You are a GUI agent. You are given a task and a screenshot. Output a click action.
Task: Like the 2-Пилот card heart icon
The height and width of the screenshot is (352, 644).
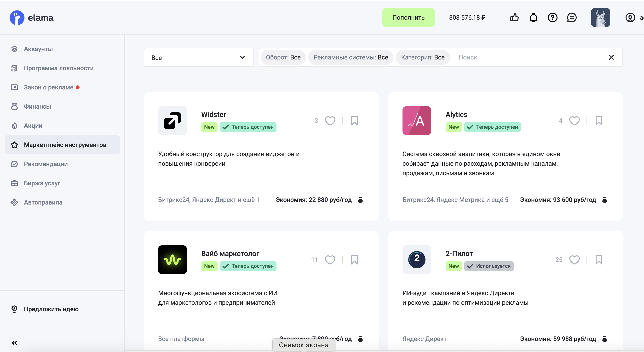tap(575, 259)
